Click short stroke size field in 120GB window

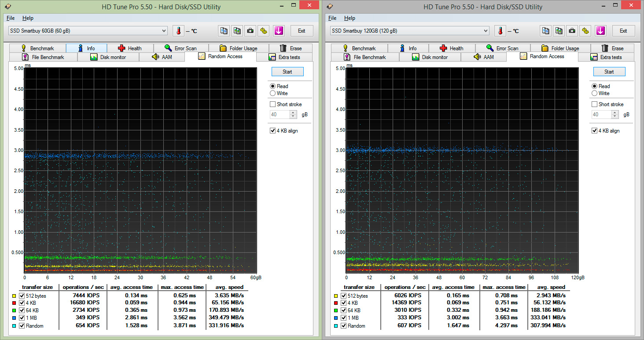click(x=599, y=115)
